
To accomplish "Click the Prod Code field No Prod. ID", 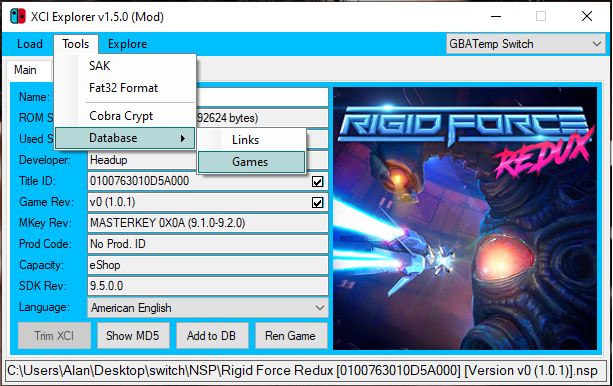I will pos(208,244).
